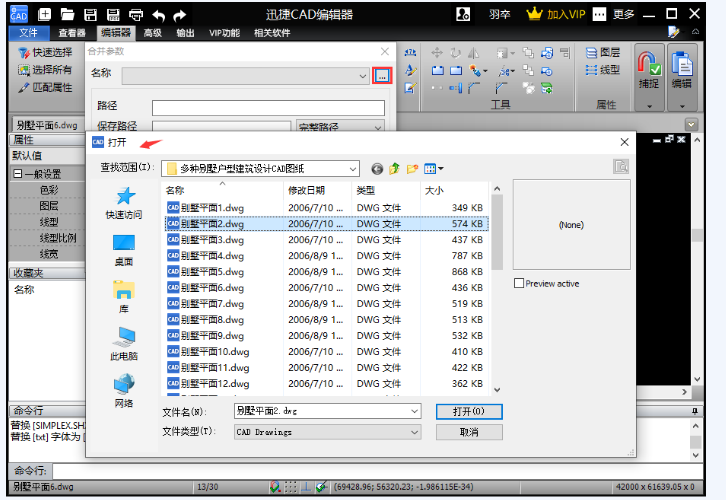Screen dimensions: 726x500
Task: Expand the 文件类型 CAD Drawings dropdown
Action: point(414,432)
